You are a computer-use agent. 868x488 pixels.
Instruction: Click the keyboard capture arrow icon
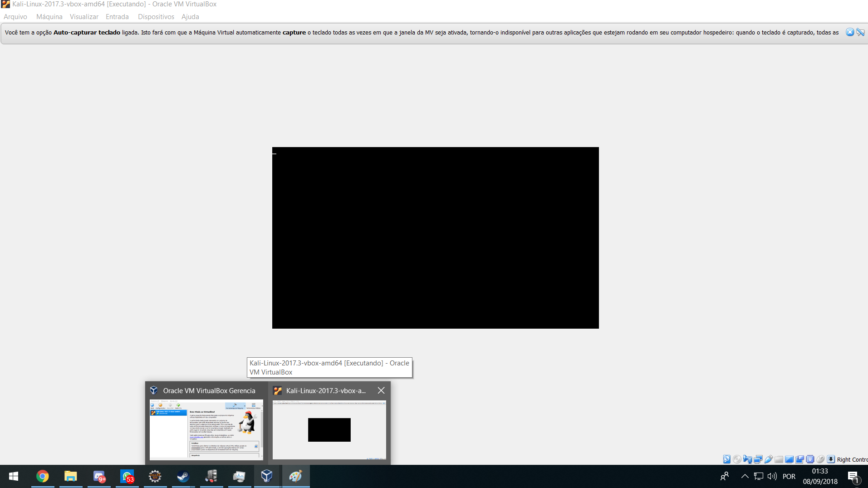point(831,459)
